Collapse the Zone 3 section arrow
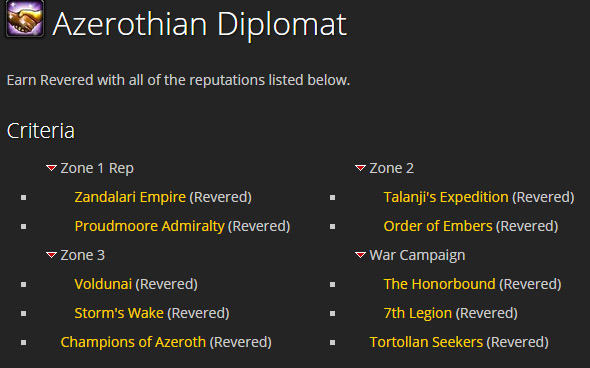This screenshot has height=368, width=590. click(51, 255)
